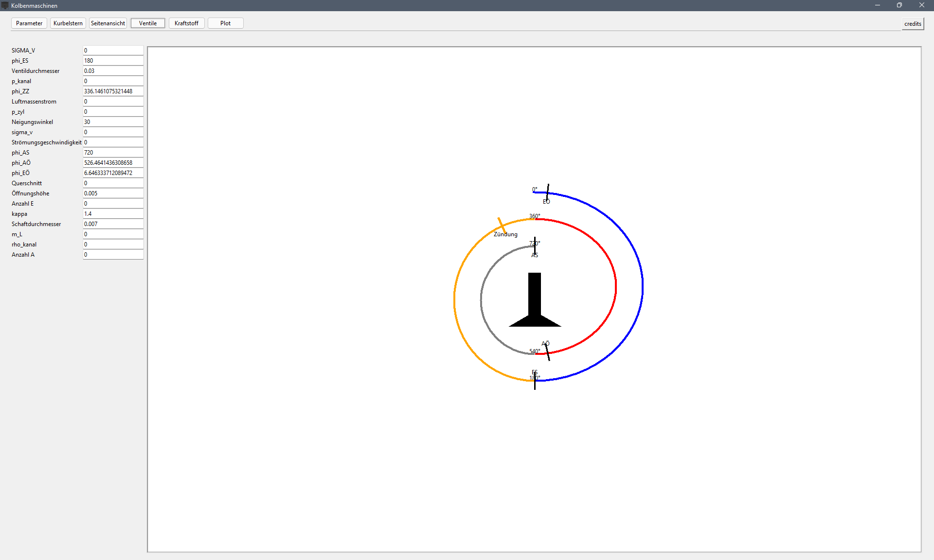This screenshot has width=934, height=560.
Task: Open the Parameter tab
Action: point(29,23)
